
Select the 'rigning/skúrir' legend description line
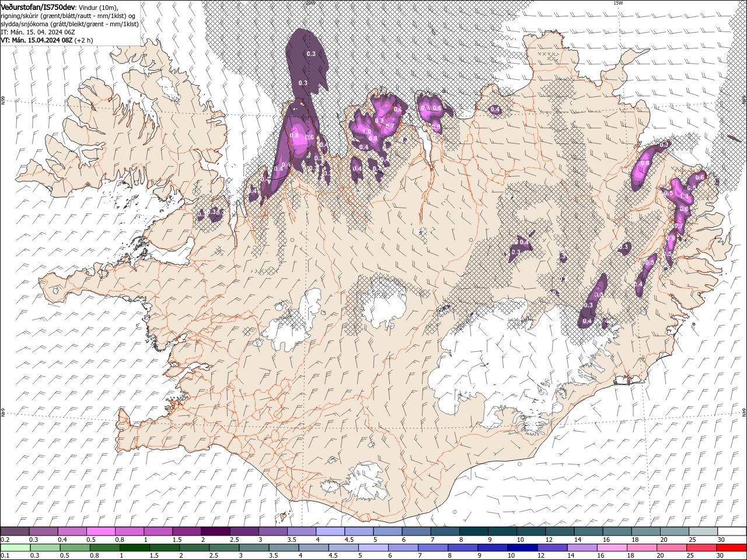pos(68,15)
